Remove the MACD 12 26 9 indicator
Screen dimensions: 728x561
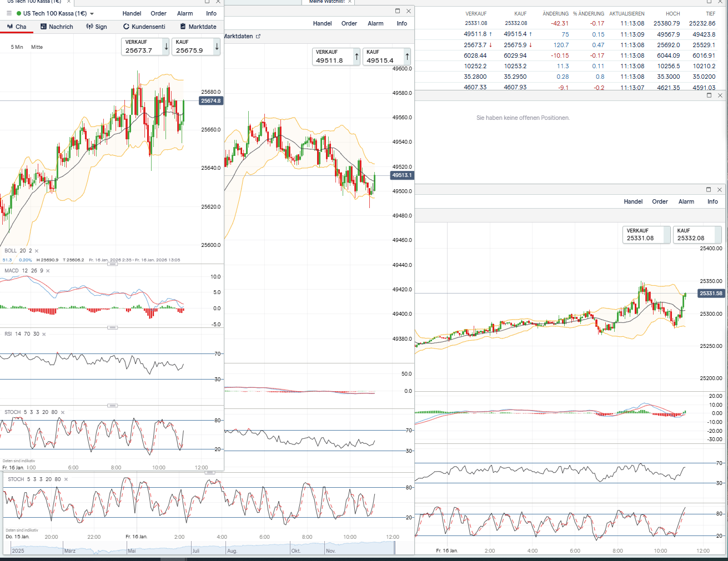coord(48,271)
